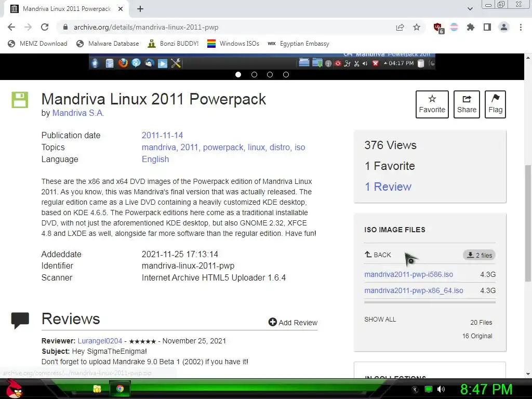Click the Share button

point(467,104)
